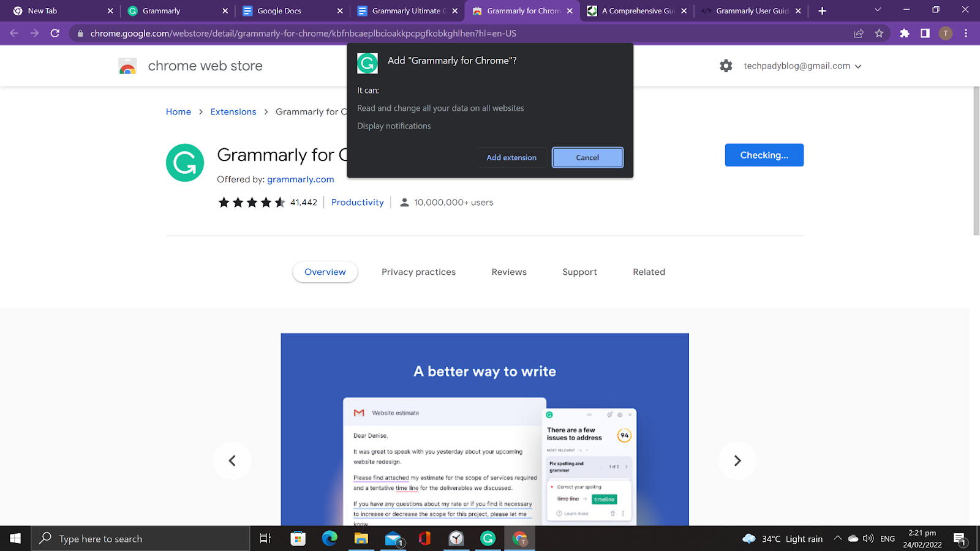The width and height of the screenshot is (980, 551).
Task: Switch to A Comprehensive Guide browser tab
Action: (x=637, y=11)
